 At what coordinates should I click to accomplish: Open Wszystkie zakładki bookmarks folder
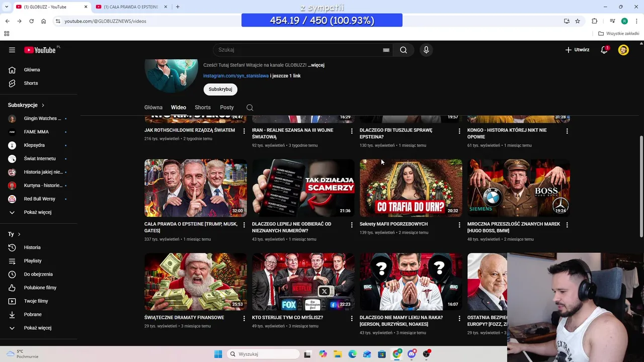coord(618,34)
